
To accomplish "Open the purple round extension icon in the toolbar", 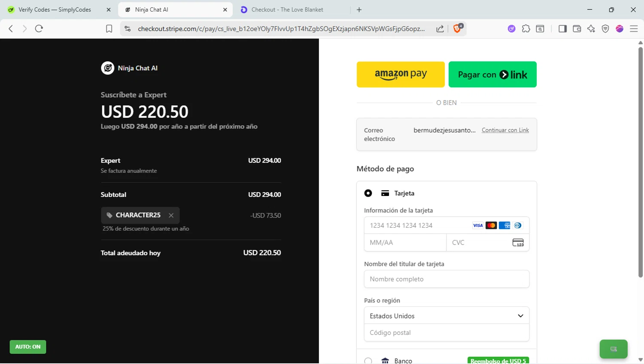I will click(x=511, y=29).
